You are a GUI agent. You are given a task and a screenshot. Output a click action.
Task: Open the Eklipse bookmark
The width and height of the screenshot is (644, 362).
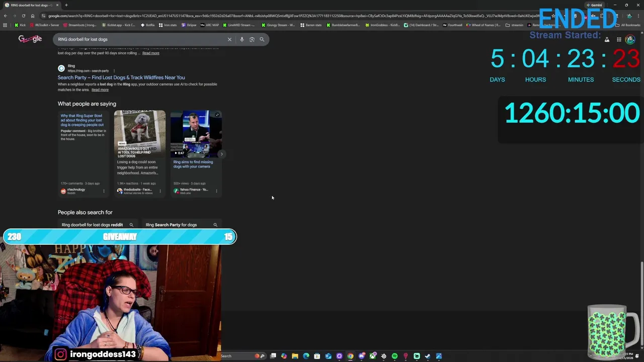coord(189,25)
